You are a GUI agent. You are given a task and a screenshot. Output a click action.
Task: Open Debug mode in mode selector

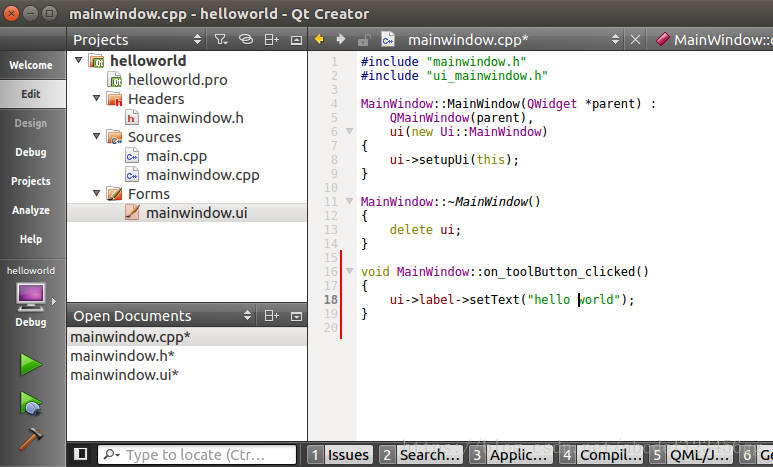(33, 152)
